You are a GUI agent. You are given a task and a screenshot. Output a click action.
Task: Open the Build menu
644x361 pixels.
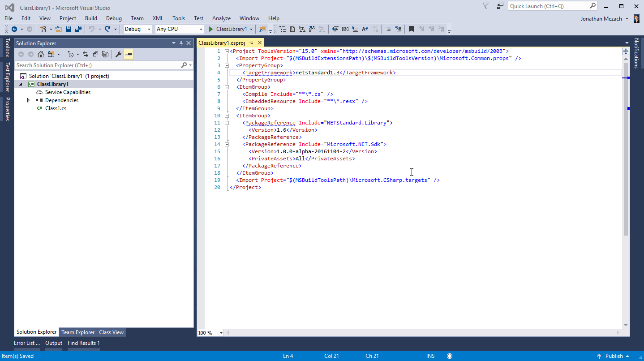[91, 18]
